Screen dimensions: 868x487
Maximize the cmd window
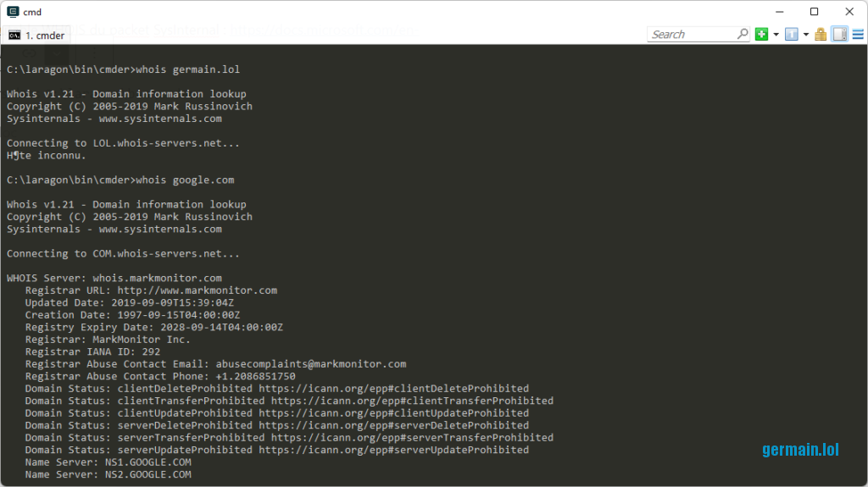[x=814, y=12]
